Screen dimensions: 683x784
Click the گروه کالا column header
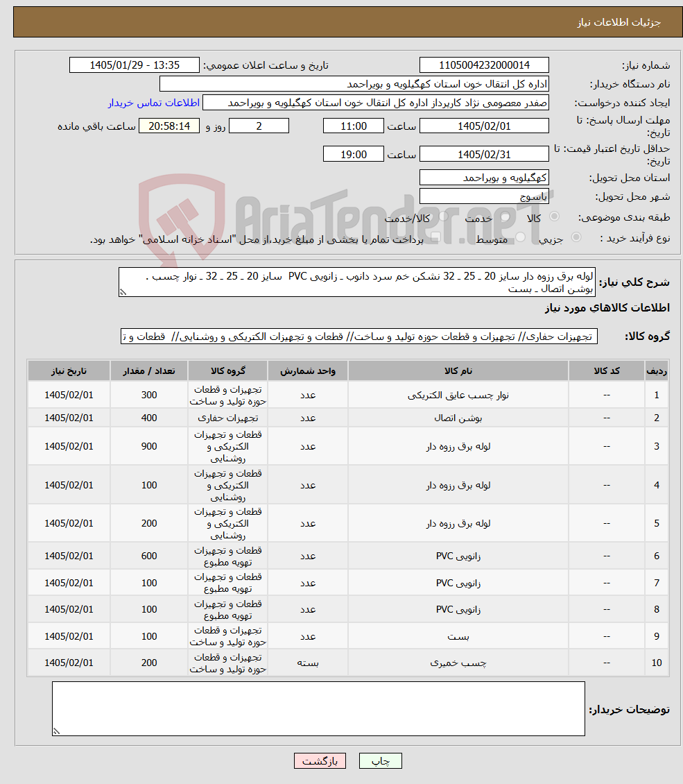coord(228,371)
